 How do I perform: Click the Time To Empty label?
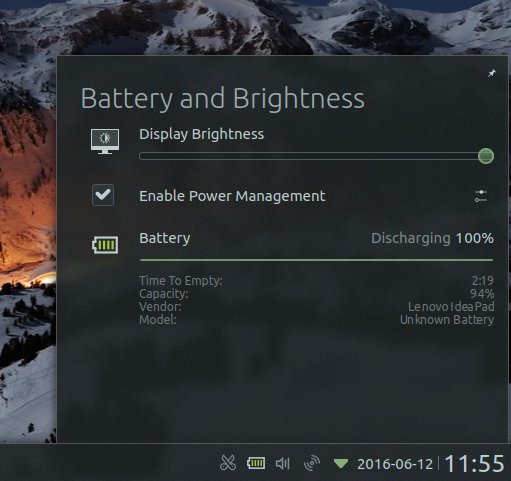(181, 281)
